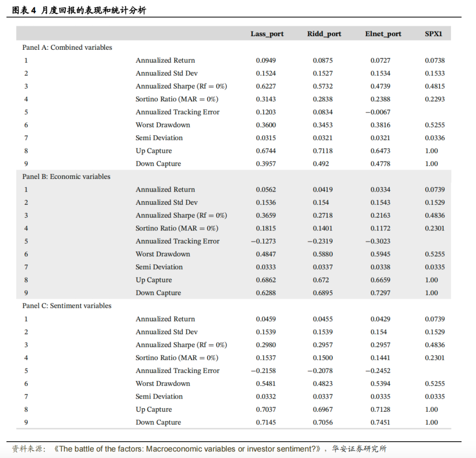Click Panel C 'Sortino Ratio (MAR = 0%)' label
This screenshot has width=476, height=458.
pyautogui.click(x=177, y=358)
